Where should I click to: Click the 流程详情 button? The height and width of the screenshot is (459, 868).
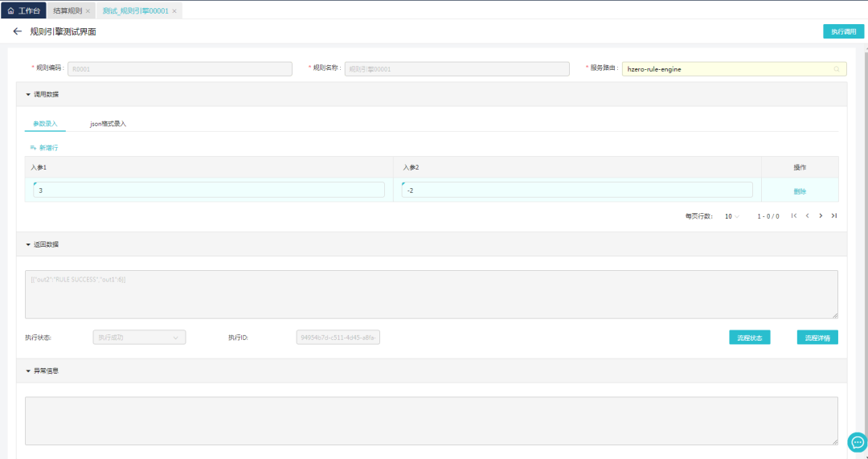(817, 338)
